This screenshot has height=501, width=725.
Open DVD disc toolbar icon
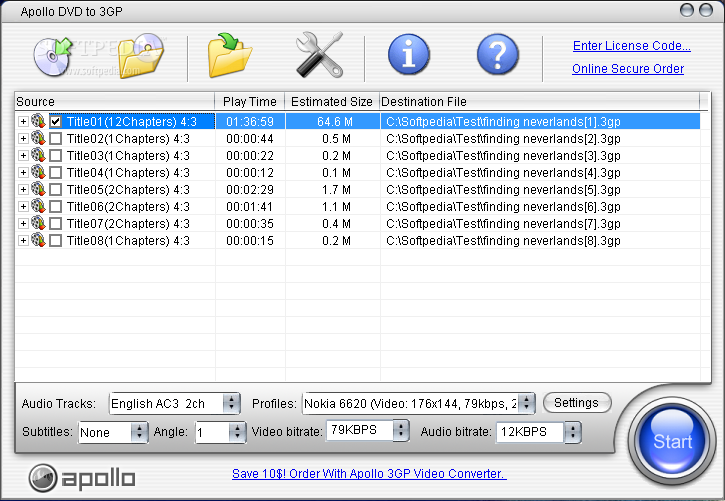tap(52, 56)
